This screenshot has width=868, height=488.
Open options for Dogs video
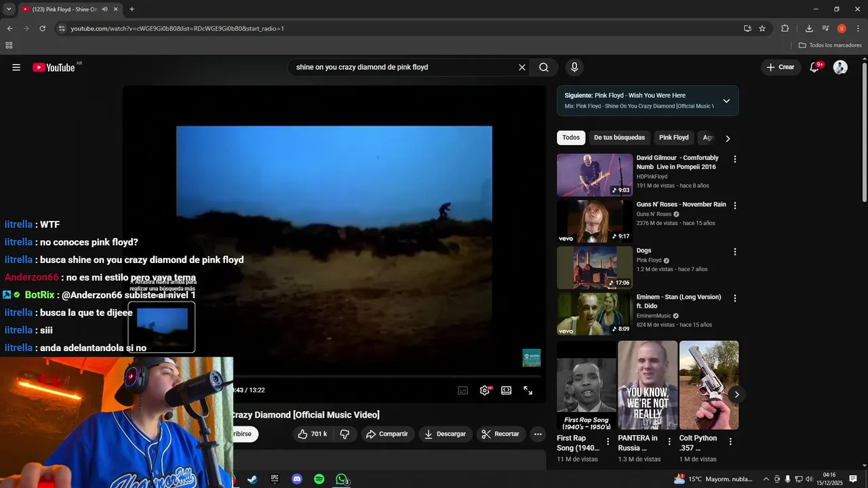(x=734, y=251)
